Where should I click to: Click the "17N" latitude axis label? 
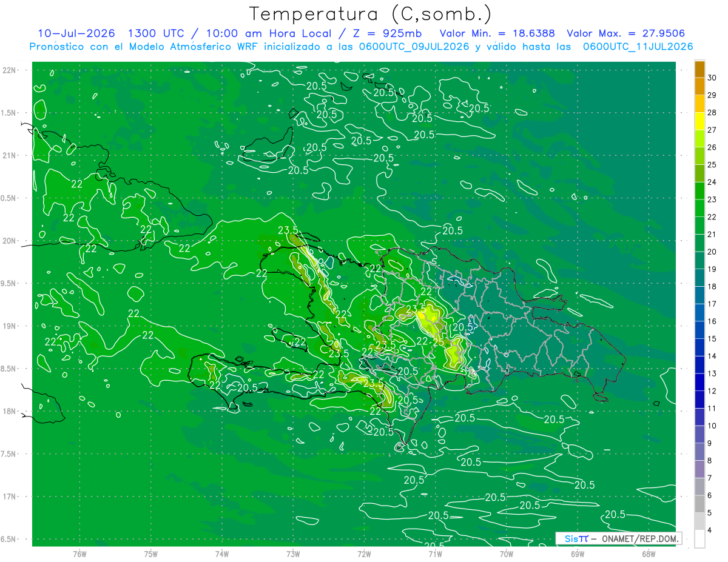tap(10, 497)
